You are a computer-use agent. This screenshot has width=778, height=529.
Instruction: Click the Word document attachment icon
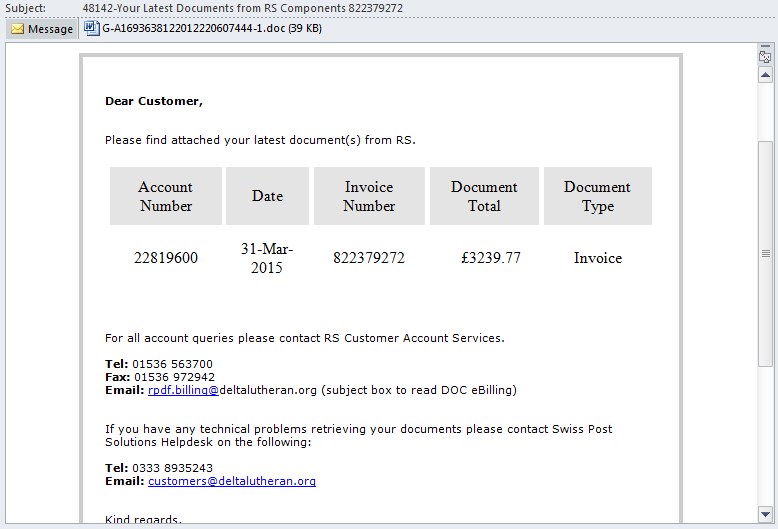click(x=92, y=28)
